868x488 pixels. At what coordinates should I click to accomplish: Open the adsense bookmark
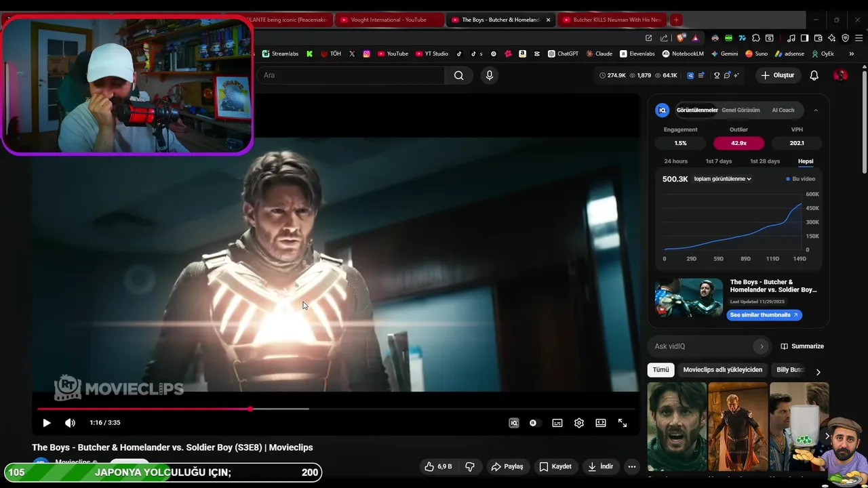pos(789,54)
